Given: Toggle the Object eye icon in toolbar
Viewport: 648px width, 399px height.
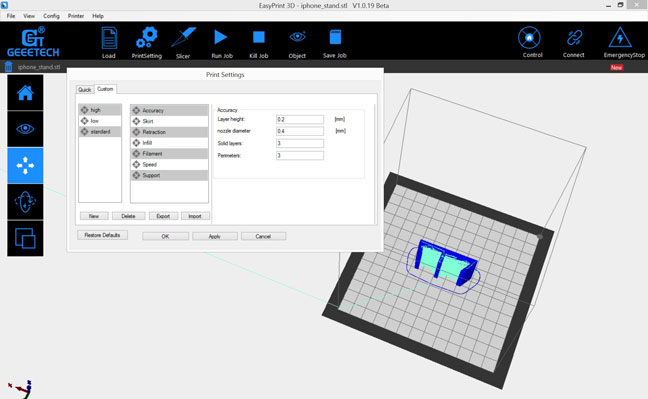Looking at the screenshot, I should coord(297,37).
